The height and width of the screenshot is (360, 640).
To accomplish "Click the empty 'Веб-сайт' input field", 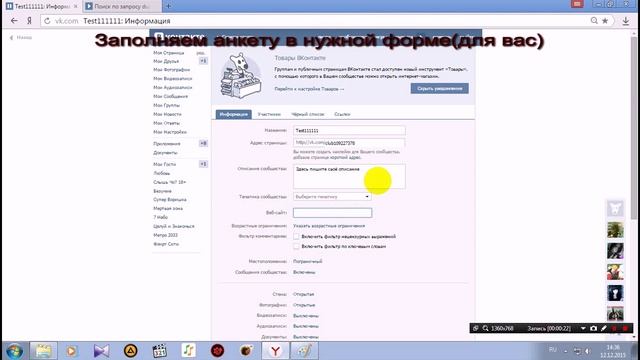I will click(332, 213).
